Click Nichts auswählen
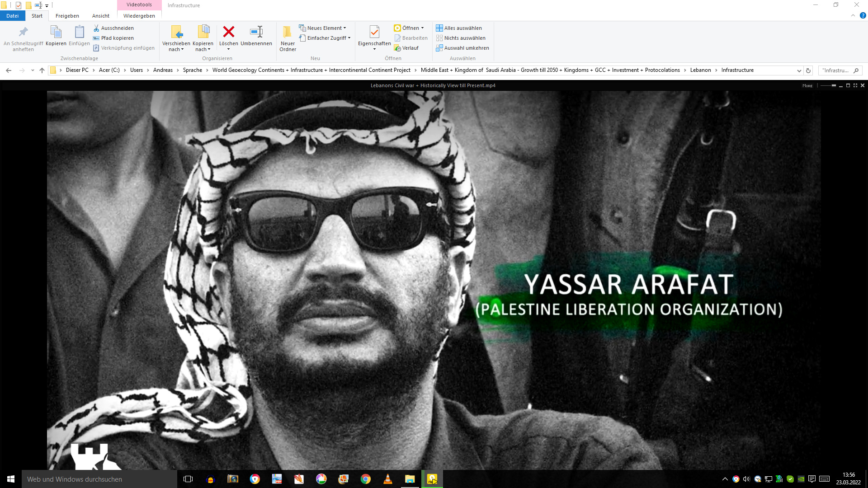This screenshot has width=868, height=488. click(x=461, y=38)
